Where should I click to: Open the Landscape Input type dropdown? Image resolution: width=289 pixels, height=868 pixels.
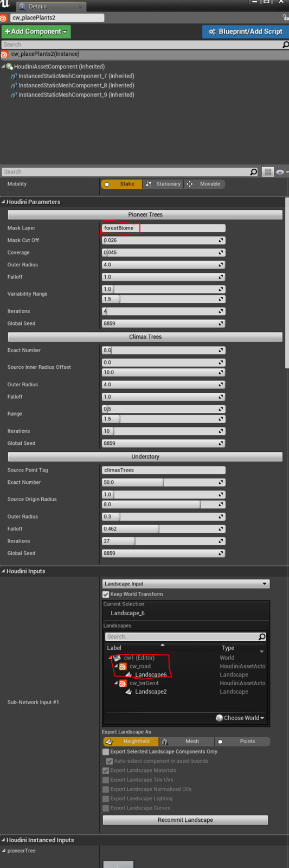click(x=186, y=584)
